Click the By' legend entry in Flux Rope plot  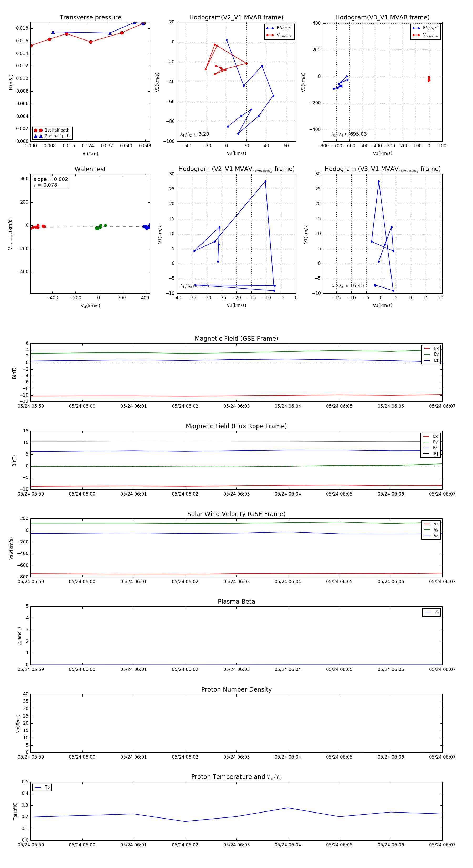click(x=431, y=442)
